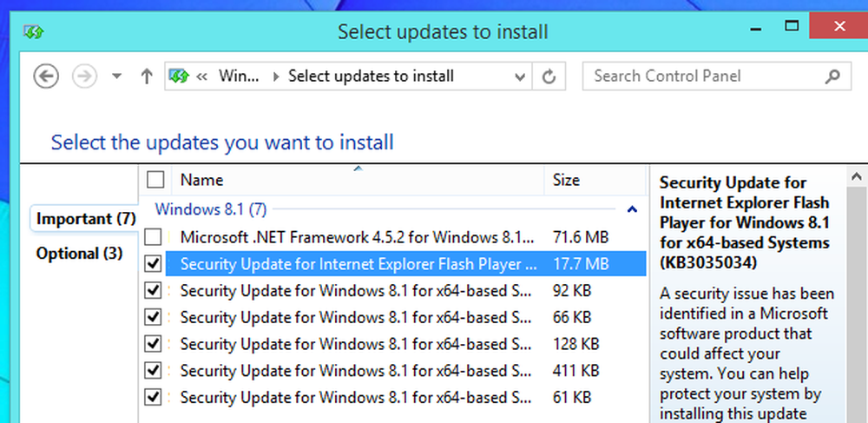Maximize the window
This screenshot has height=423, width=868.
click(x=792, y=25)
